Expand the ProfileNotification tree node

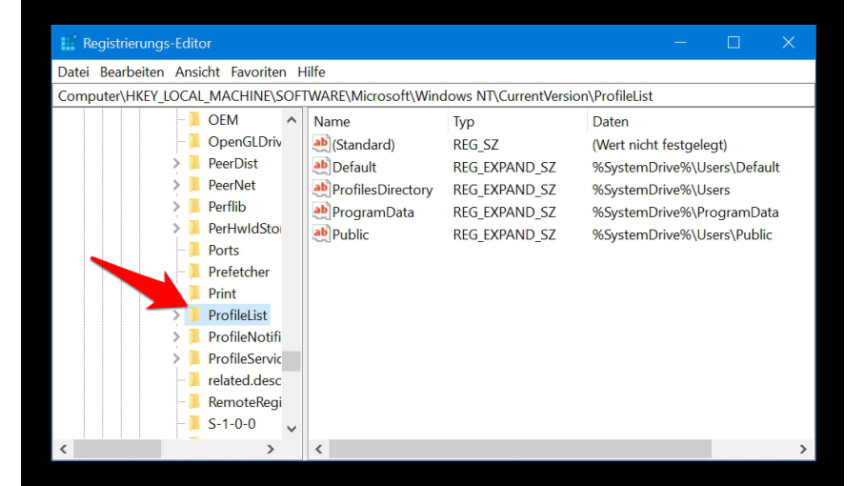(x=176, y=337)
